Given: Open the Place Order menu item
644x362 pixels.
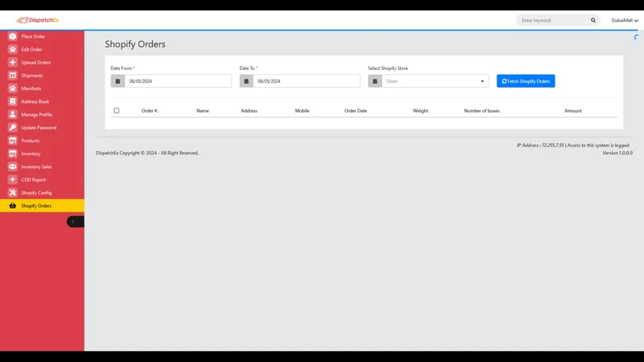Looking at the screenshot, I should pyautogui.click(x=33, y=36).
